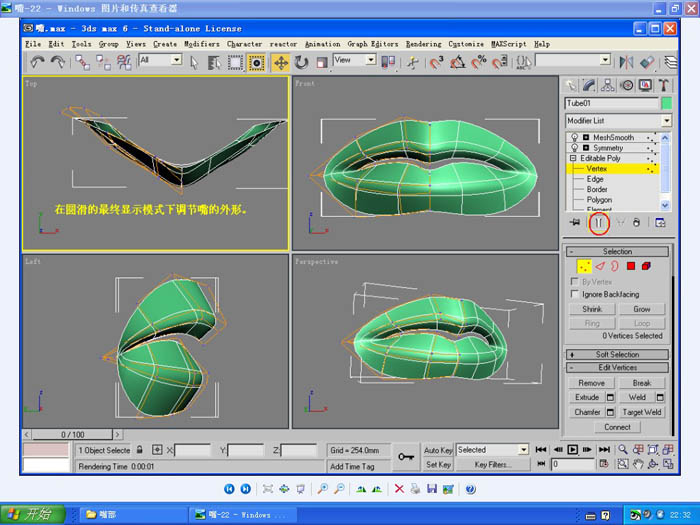Open the Modifiers menu
Image resolution: width=700 pixels, height=525 pixels.
[x=202, y=44]
